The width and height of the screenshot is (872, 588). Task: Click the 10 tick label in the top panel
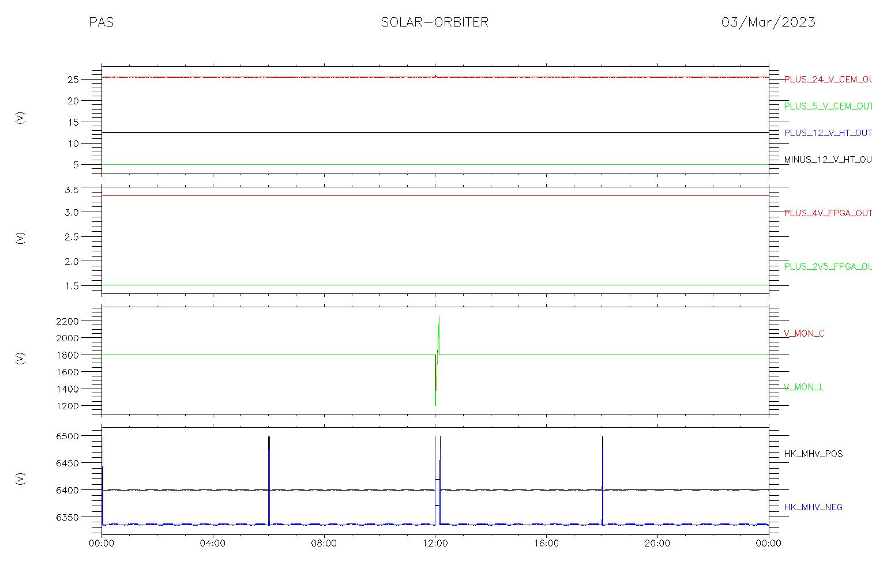point(72,144)
